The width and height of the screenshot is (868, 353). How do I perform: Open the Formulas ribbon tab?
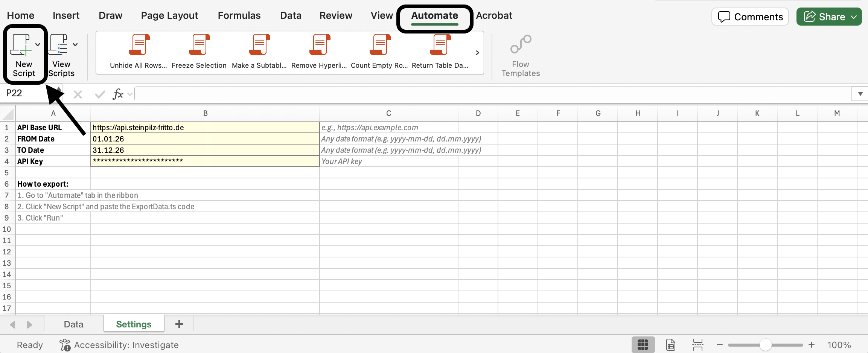[239, 15]
